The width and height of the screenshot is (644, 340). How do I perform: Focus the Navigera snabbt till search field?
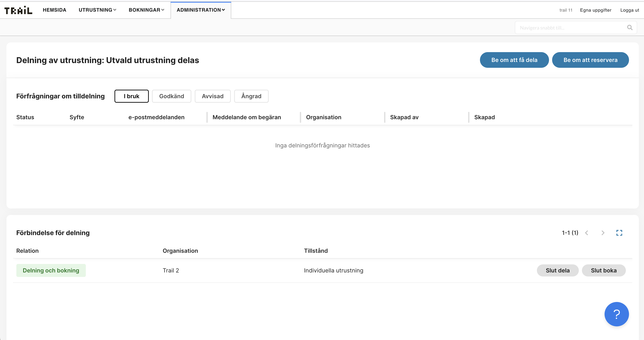tap(570, 28)
